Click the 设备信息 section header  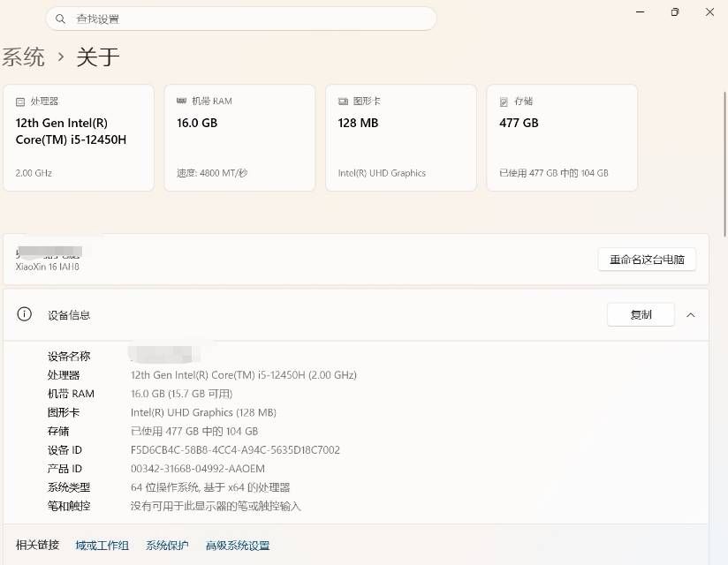click(x=356, y=315)
